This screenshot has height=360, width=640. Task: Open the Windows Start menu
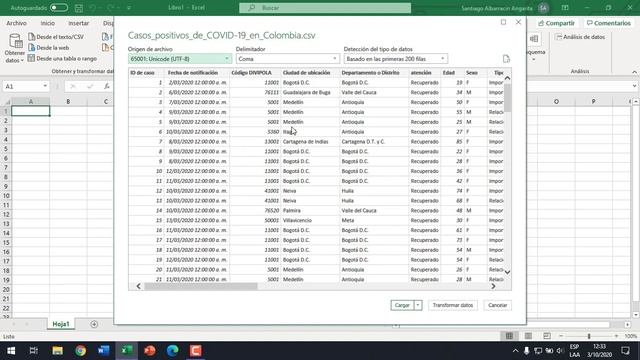[11, 351]
